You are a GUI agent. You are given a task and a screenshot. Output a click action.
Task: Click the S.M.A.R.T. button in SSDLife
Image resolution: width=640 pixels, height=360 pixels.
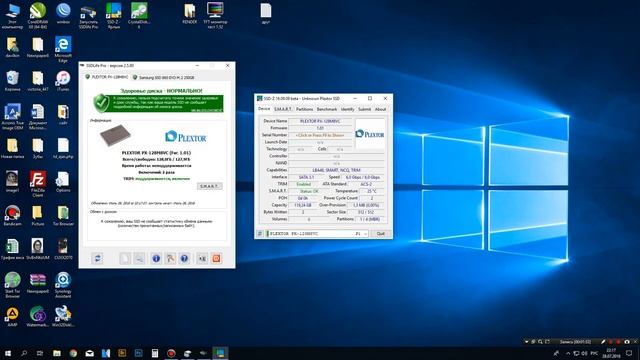point(209,186)
